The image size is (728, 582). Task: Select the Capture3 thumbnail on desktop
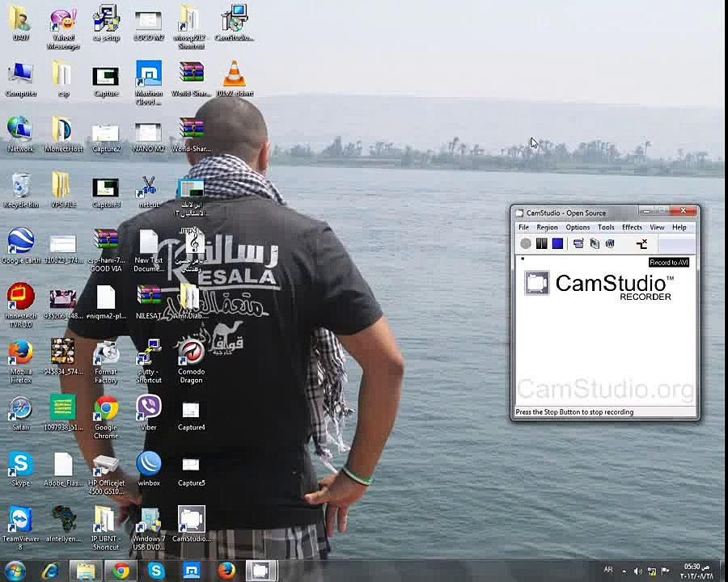[106, 192]
